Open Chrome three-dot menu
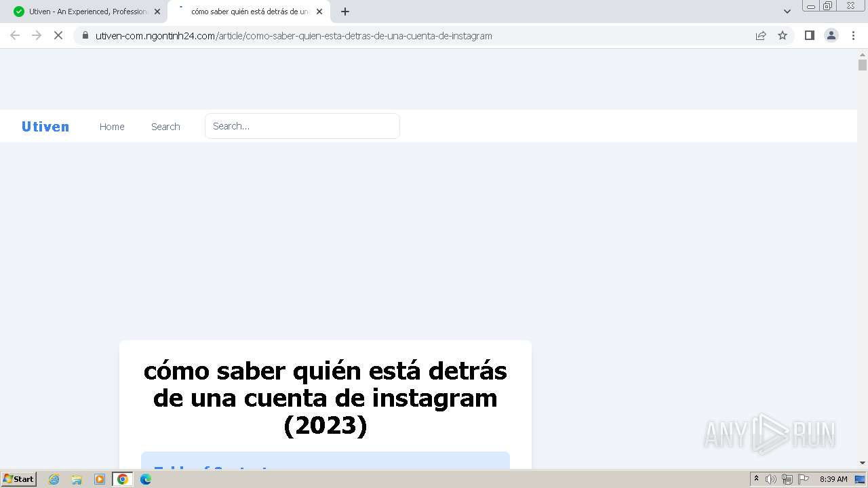The image size is (868, 488). point(854,35)
